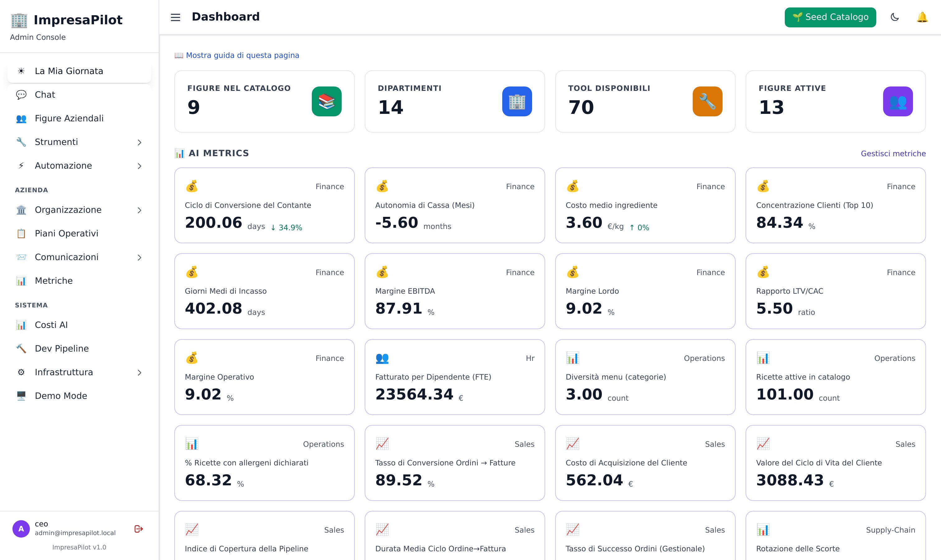Screen dimensions: 941x560
Task: Open Mostra guida di questa pagina link
Action: coord(237,55)
